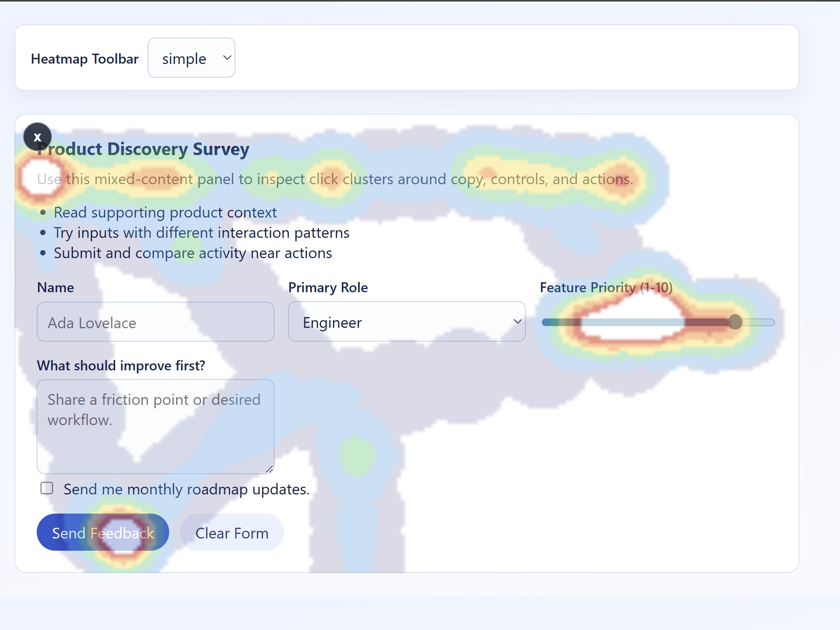Click the 'Send me monthly roadmap updates' label
This screenshot has width=840, height=630.
[186, 489]
